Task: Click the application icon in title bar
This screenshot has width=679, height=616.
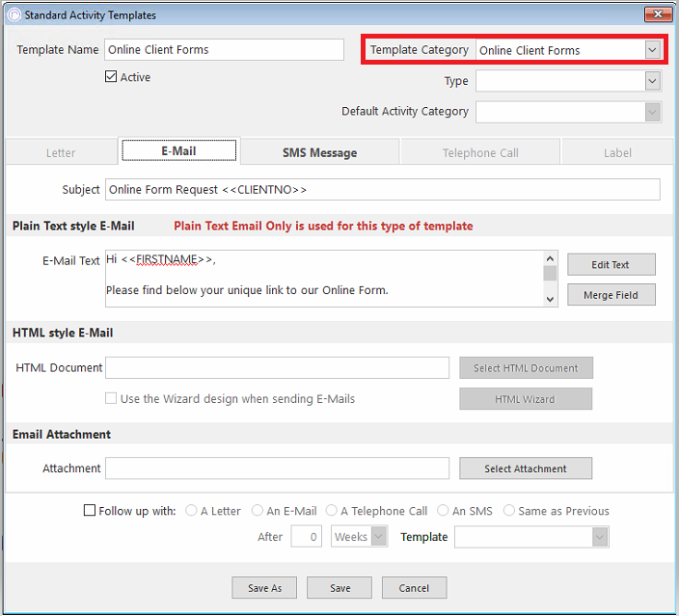Action: tap(14, 14)
